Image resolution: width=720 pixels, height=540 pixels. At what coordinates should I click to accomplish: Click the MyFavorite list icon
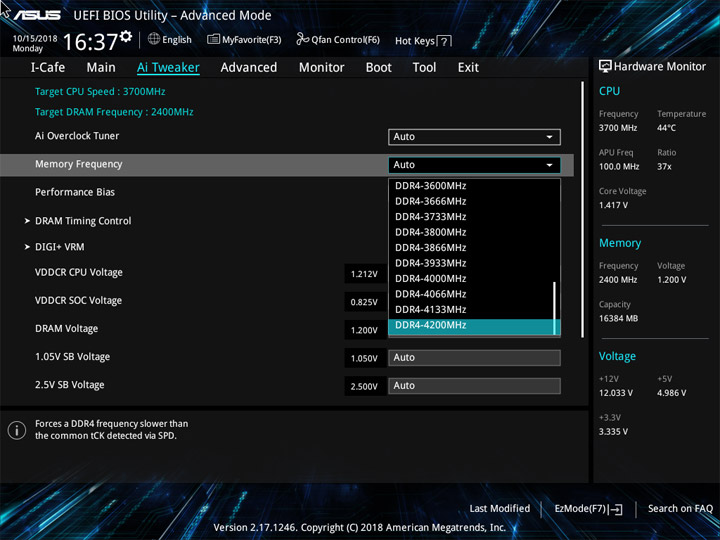(213, 39)
